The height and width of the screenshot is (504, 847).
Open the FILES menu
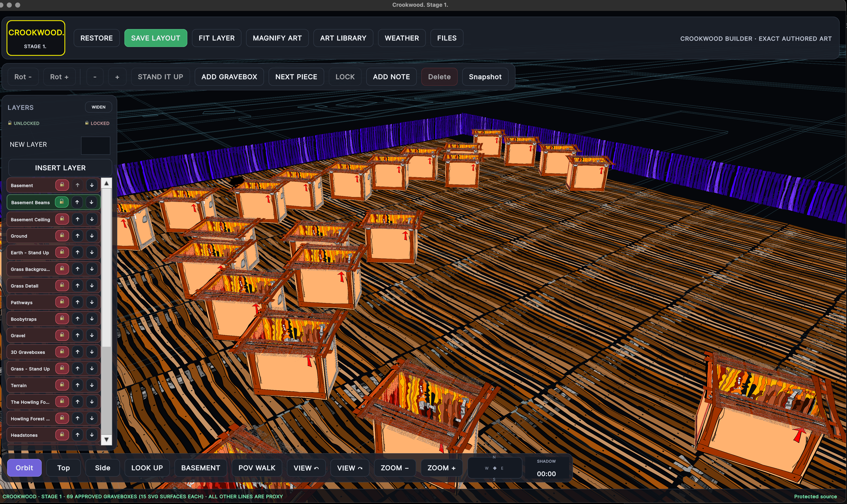pyautogui.click(x=447, y=38)
